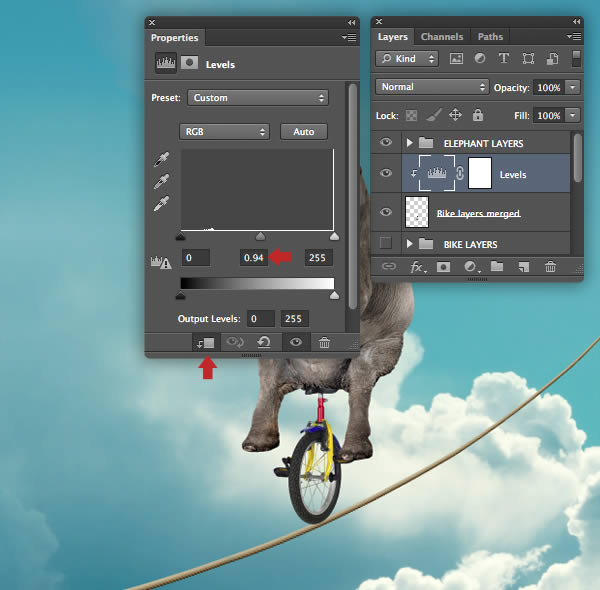Click the Opacity 100% field
The height and width of the screenshot is (590, 600).
tap(549, 88)
